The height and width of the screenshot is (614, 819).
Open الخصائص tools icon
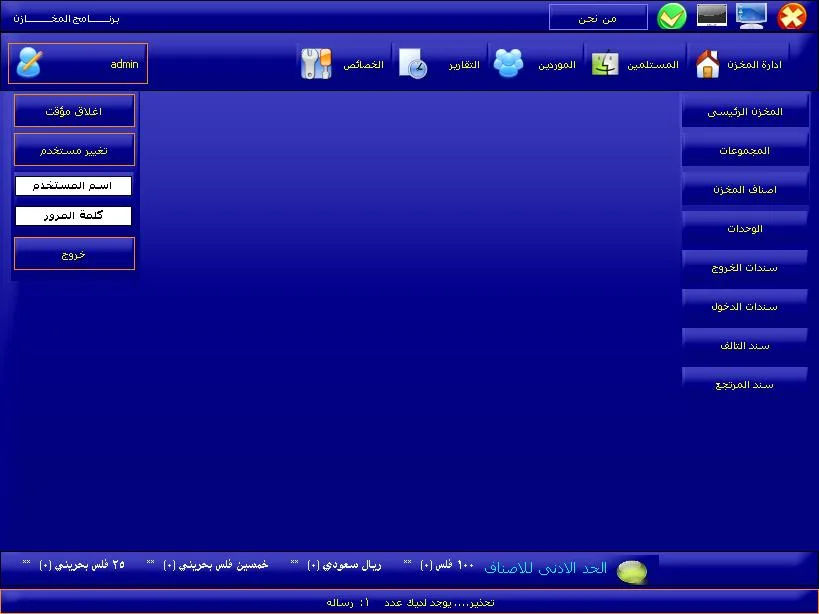tap(316, 64)
